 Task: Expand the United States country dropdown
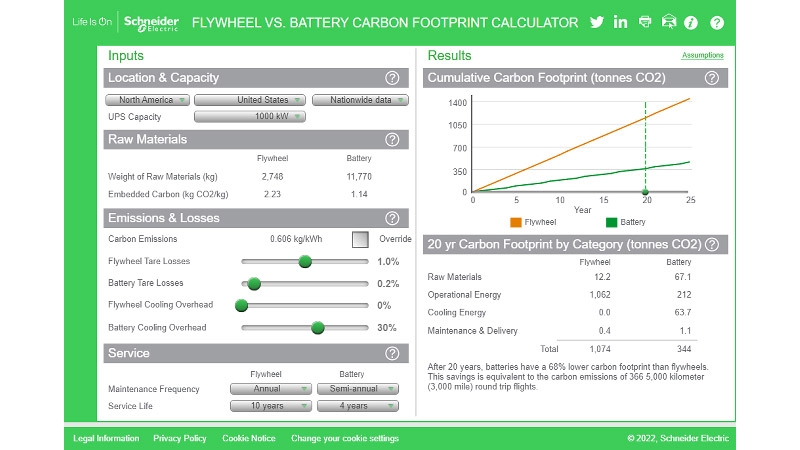click(249, 100)
